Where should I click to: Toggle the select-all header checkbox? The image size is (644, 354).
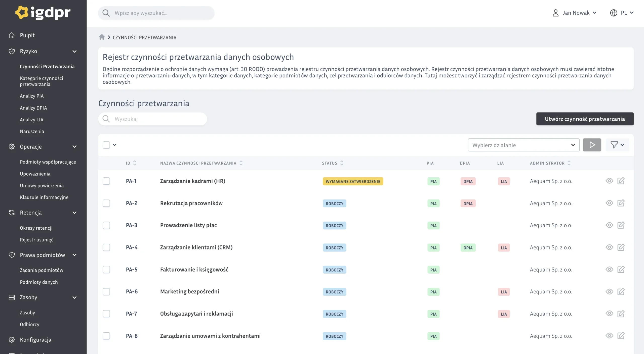tap(106, 145)
